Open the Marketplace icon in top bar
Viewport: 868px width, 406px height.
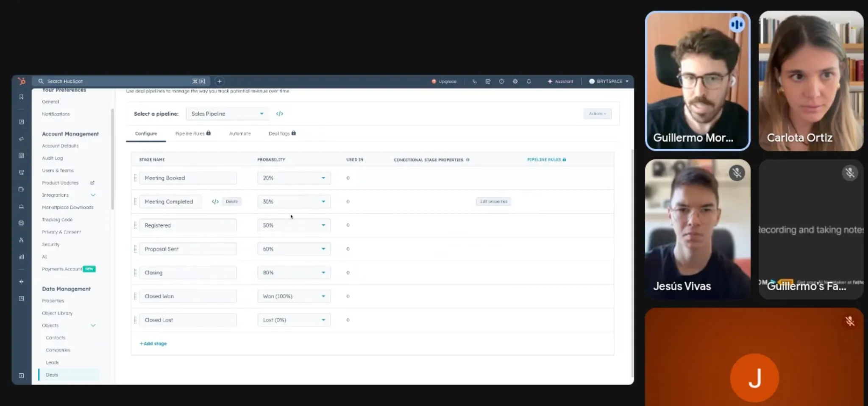click(x=488, y=81)
